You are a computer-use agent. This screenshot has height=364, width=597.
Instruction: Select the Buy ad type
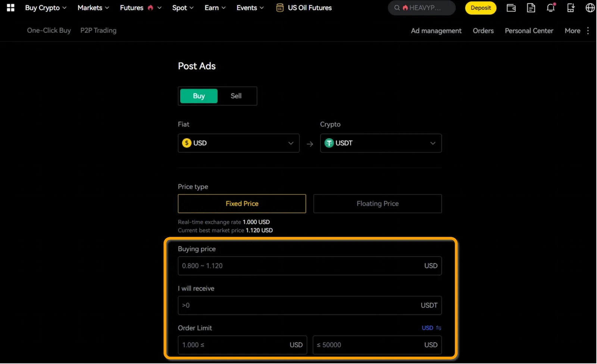point(199,96)
